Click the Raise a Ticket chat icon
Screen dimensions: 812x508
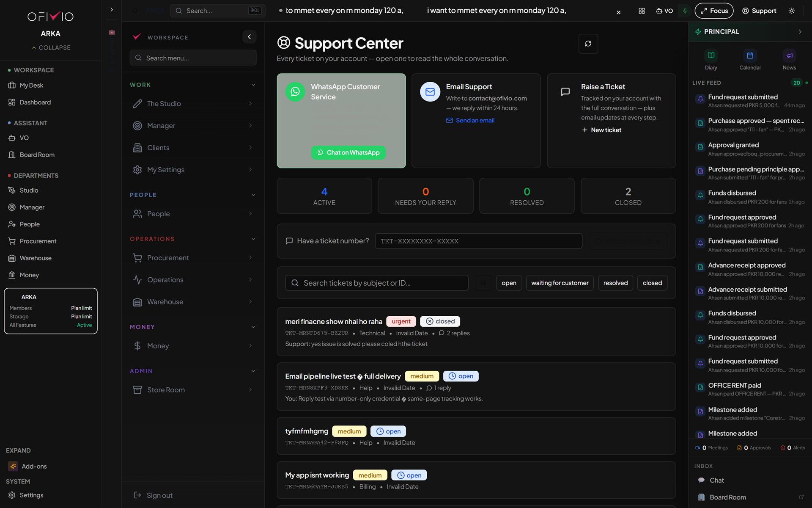pos(565,92)
